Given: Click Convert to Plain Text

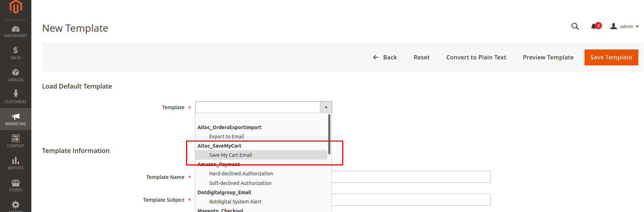Looking at the screenshot, I should coord(476,57).
